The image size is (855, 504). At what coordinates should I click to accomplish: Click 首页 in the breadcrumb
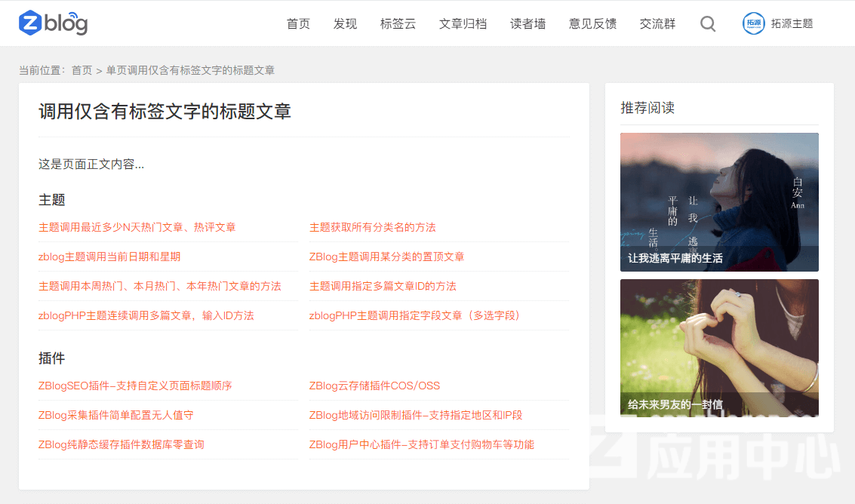coord(82,70)
